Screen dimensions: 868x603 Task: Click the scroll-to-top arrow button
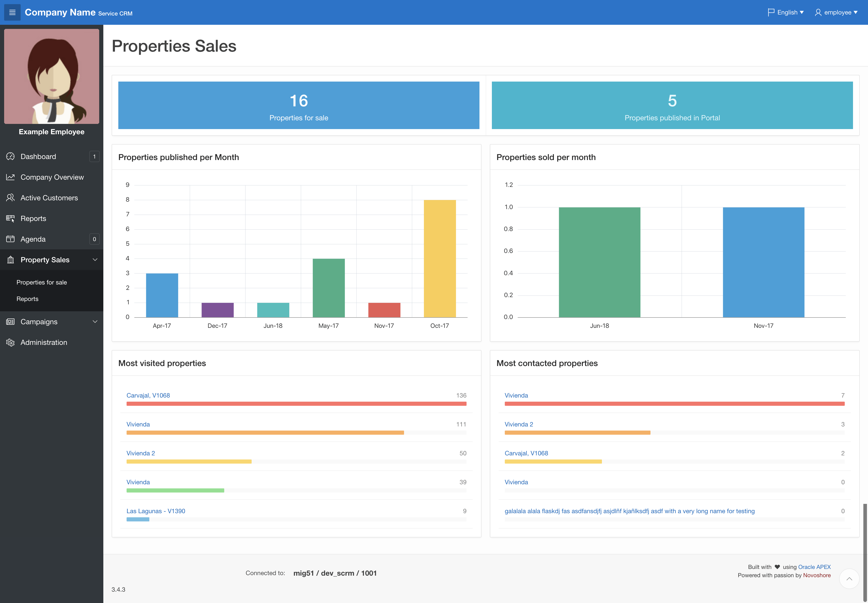coord(849,578)
